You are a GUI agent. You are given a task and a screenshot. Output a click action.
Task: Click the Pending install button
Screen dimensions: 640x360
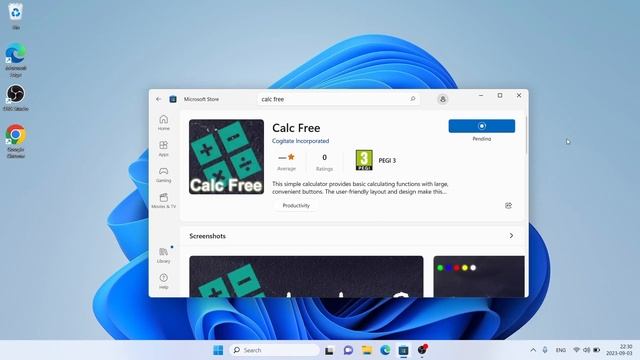click(x=482, y=126)
